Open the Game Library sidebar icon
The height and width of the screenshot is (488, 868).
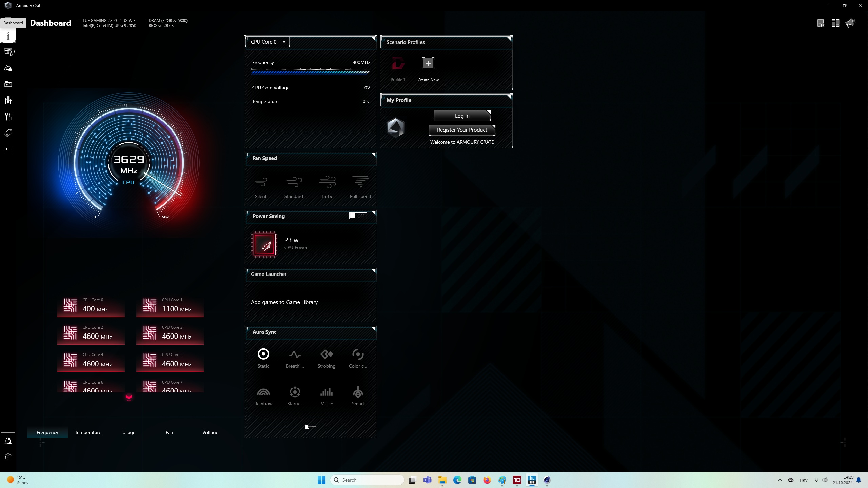tap(8, 84)
